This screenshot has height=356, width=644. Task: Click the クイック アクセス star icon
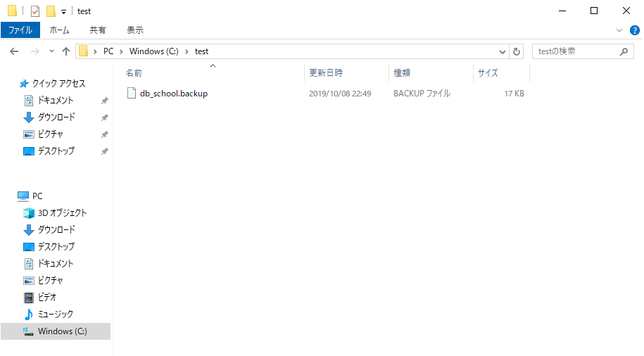point(24,84)
